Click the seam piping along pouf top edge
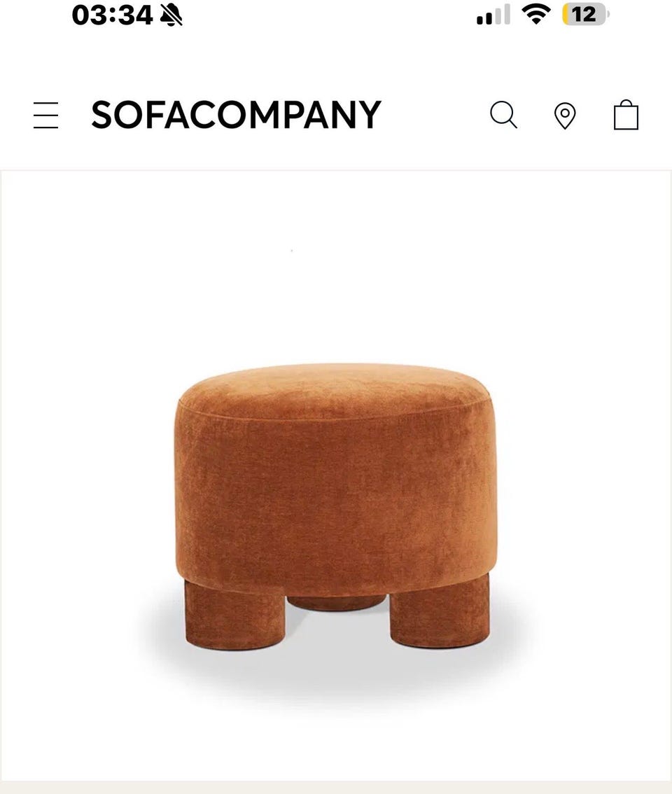This screenshot has width=672, height=794. tap(334, 411)
